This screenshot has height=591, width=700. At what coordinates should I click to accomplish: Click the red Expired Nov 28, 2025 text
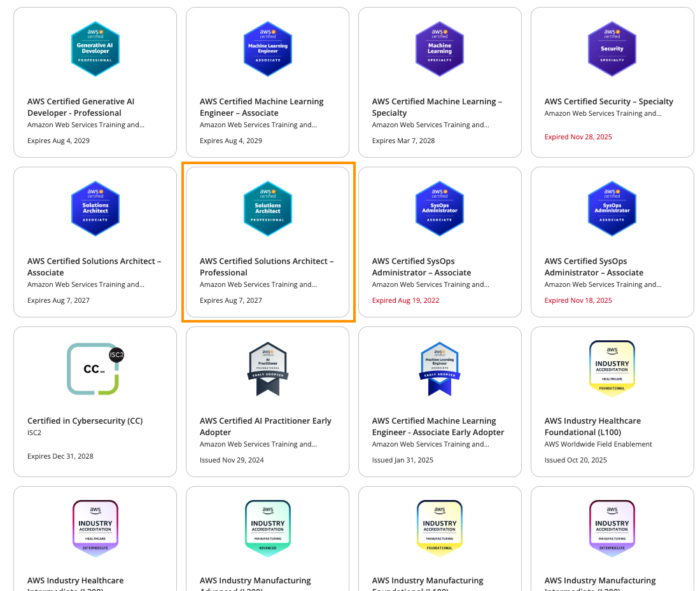click(x=578, y=137)
